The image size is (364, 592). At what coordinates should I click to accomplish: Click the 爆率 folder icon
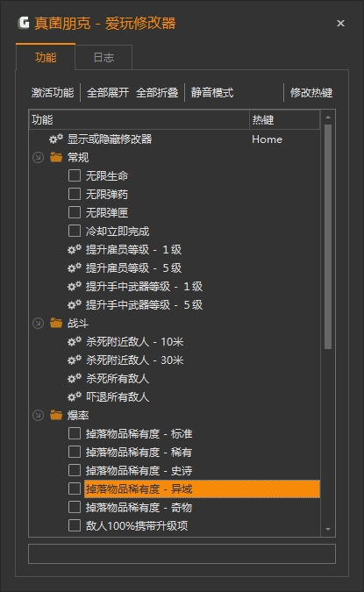[56, 416]
